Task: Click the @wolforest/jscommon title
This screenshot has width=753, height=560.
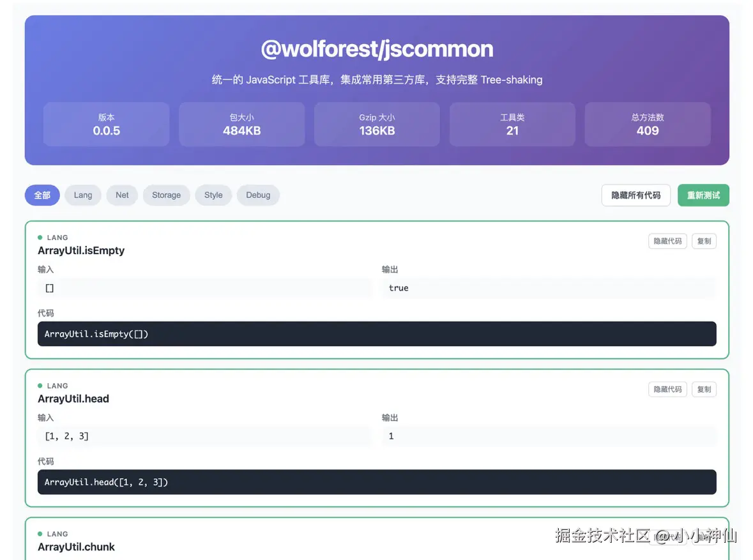Action: click(377, 49)
